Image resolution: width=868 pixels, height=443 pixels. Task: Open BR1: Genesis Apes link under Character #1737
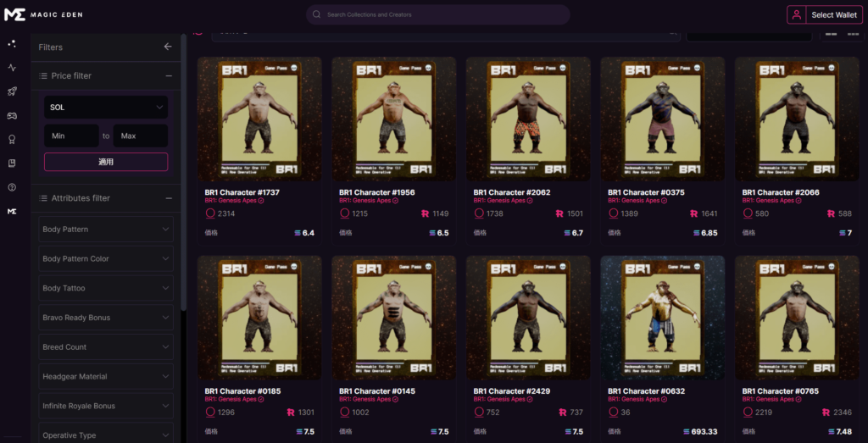231,201
